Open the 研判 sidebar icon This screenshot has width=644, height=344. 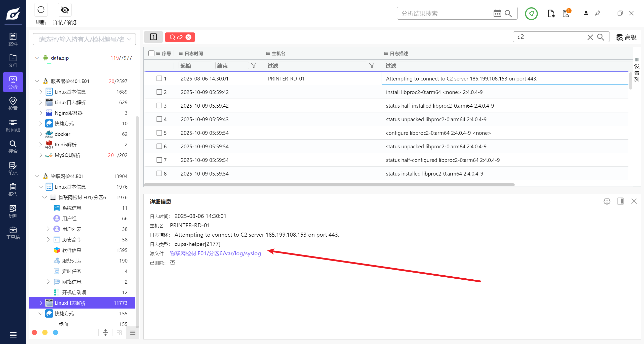13,211
